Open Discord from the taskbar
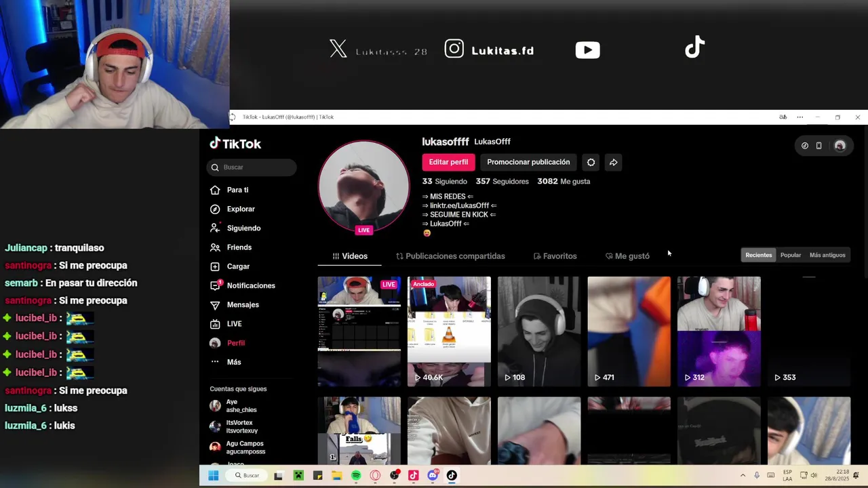Screen dimensions: 868x488 [x=433, y=476]
